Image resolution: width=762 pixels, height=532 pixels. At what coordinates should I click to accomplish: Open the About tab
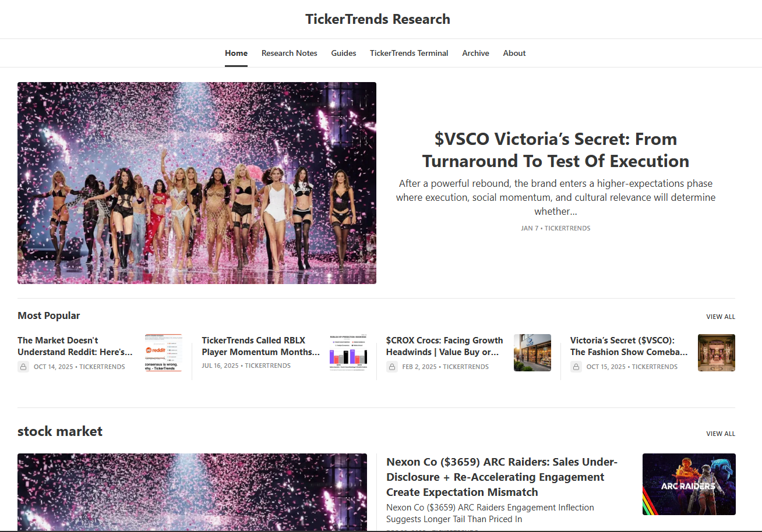(x=514, y=53)
